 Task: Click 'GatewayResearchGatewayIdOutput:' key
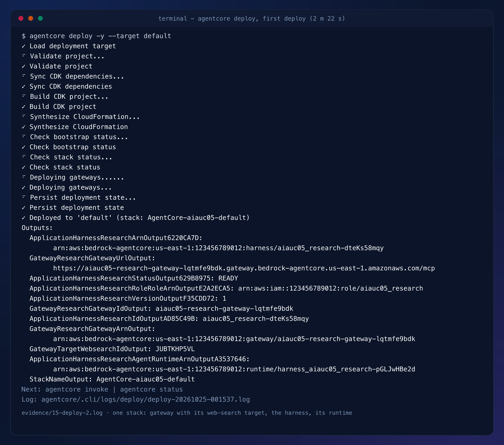point(90,309)
